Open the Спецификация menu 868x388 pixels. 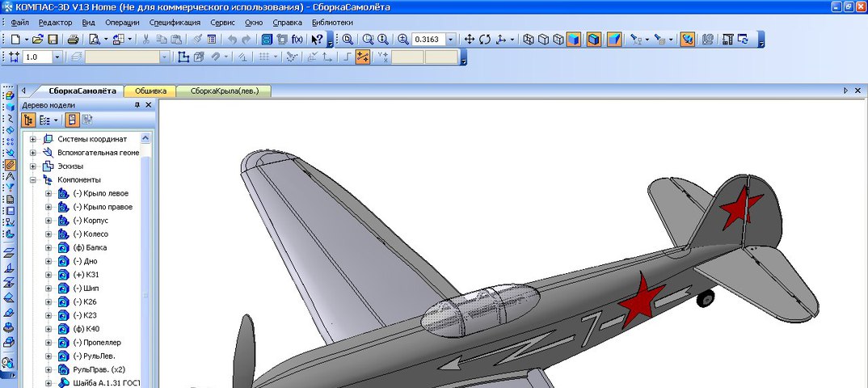pos(175,23)
